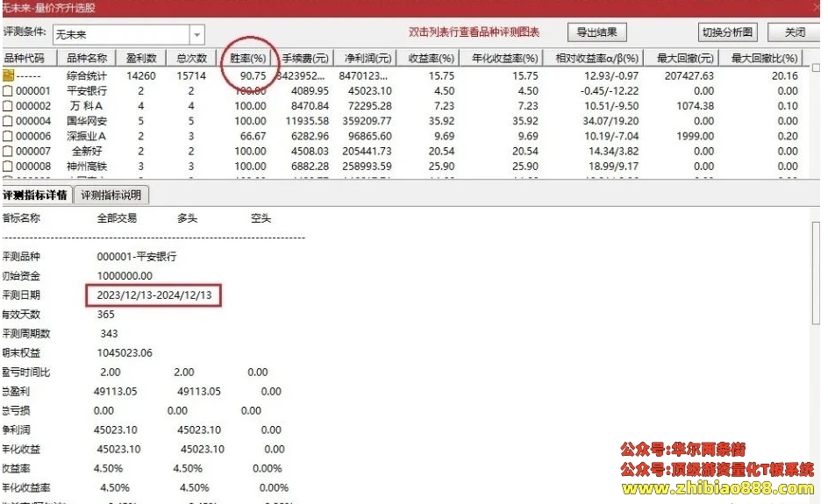This screenshot has height=504, width=828.
Task: Sort by the 盈利数 column header
Action: (141, 58)
